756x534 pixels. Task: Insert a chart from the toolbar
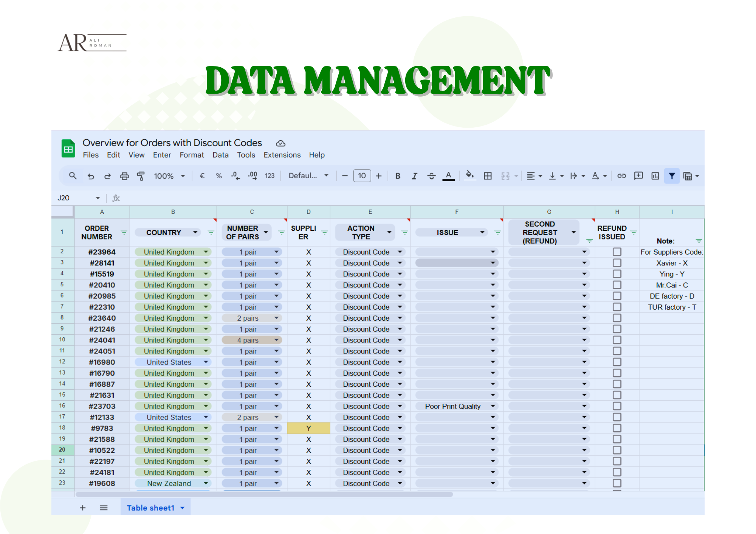pyautogui.click(x=655, y=176)
